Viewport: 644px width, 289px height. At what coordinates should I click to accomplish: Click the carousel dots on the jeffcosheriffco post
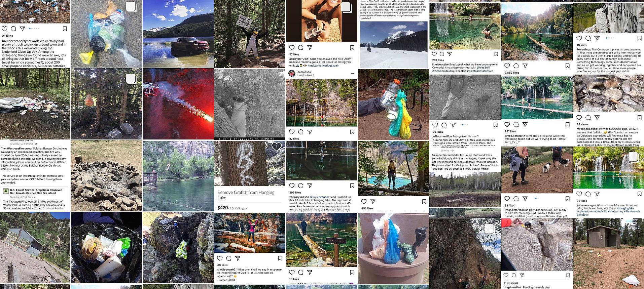tap(465, 125)
